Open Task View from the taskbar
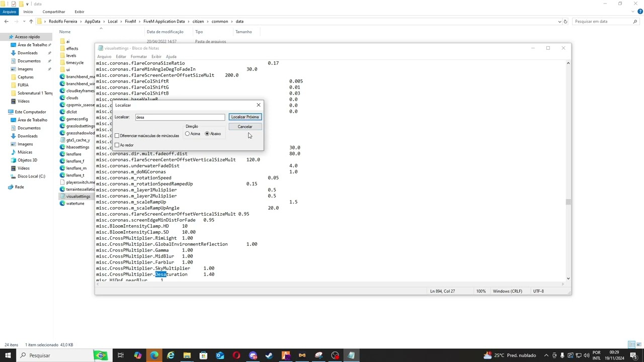Screen dimensions: 644x362 tap(121, 355)
